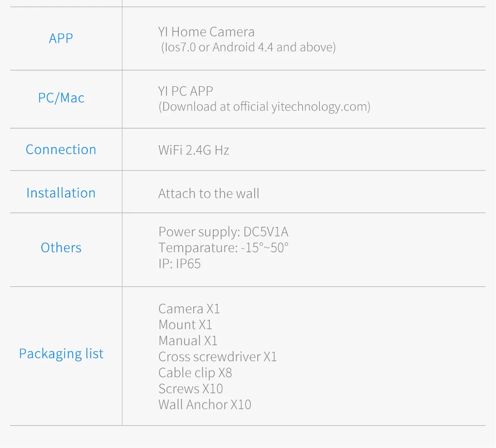Click the YI Home Camera text
496x448 pixels.
(206, 32)
